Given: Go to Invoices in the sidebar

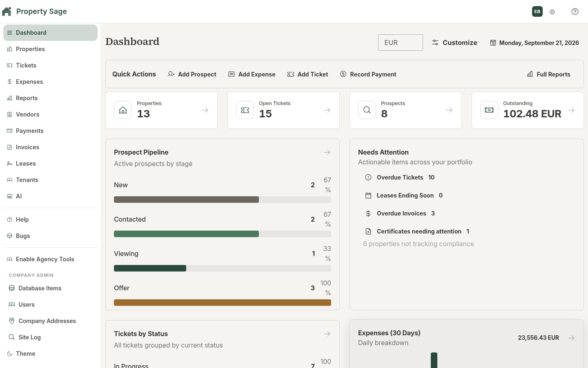Looking at the screenshot, I should [x=50, y=147].
